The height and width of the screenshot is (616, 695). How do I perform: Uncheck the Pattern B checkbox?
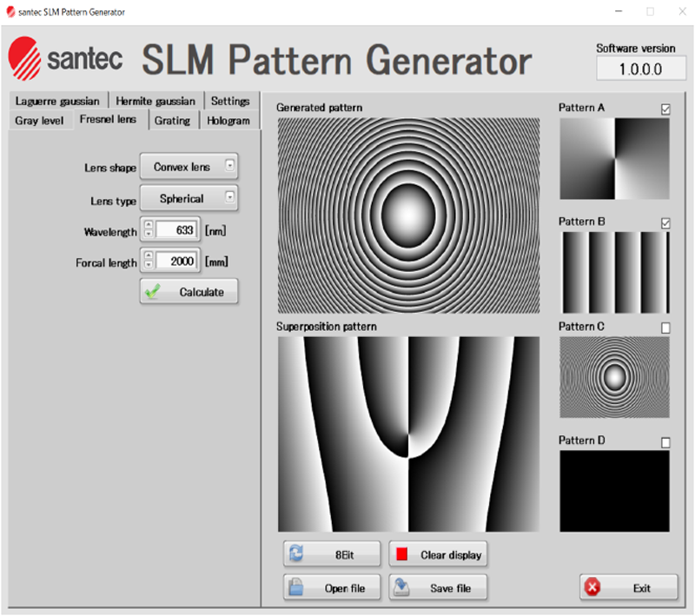tap(665, 223)
